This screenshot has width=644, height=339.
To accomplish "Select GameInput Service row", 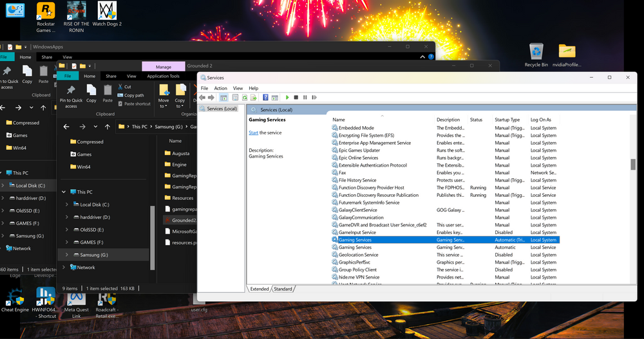I will [445, 232].
